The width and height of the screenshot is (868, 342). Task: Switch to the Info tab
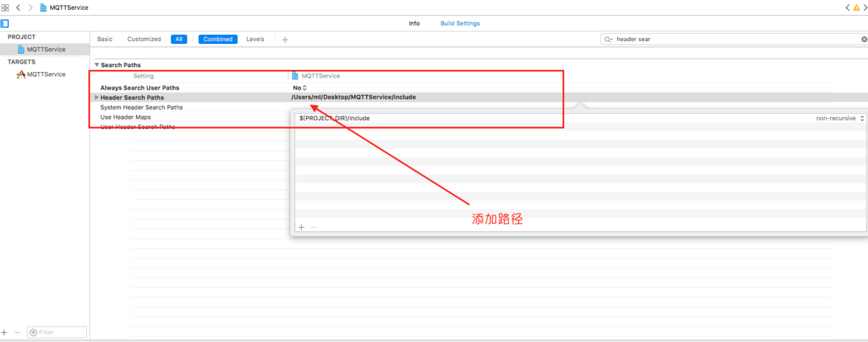(x=414, y=23)
